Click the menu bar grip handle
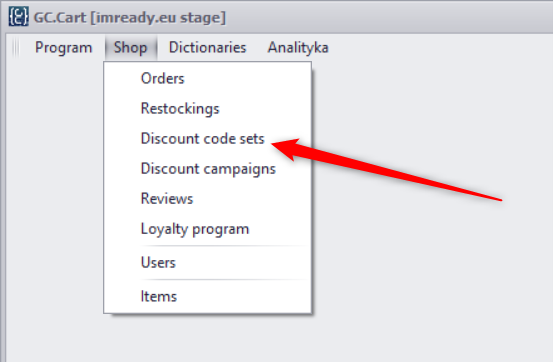553x362 pixels. tap(16, 48)
